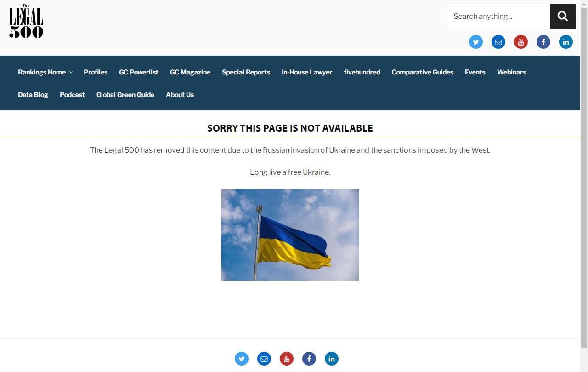Click the Ukrainian flag image
The width and height of the screenshot is (588, 372).
(x=290, y=235)
